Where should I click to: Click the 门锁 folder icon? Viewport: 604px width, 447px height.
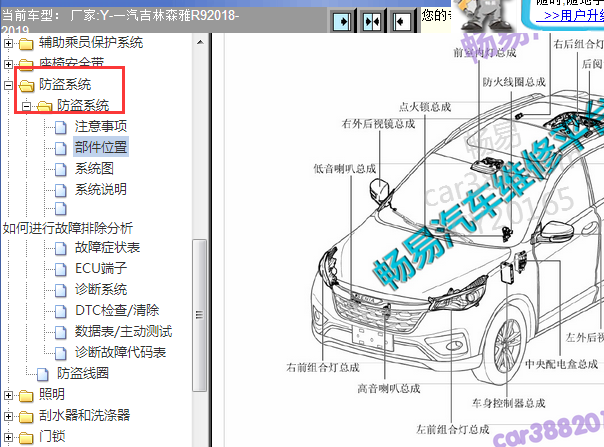26,438
